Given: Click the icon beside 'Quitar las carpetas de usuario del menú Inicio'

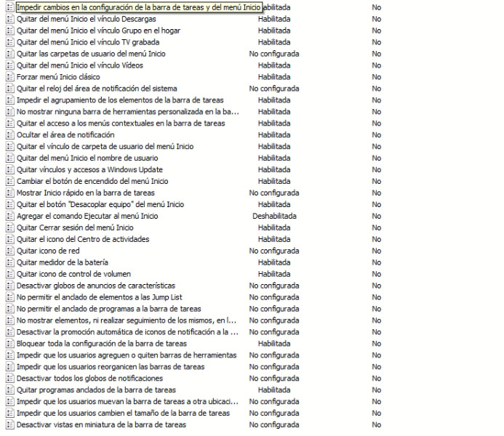Looking at the screenshot, I should tap(10, 54).
